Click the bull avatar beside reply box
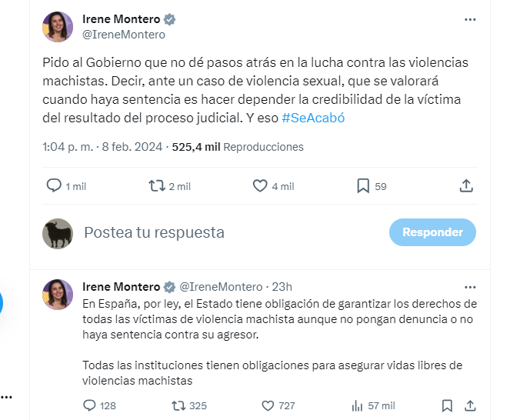 (x=58, y=233)
